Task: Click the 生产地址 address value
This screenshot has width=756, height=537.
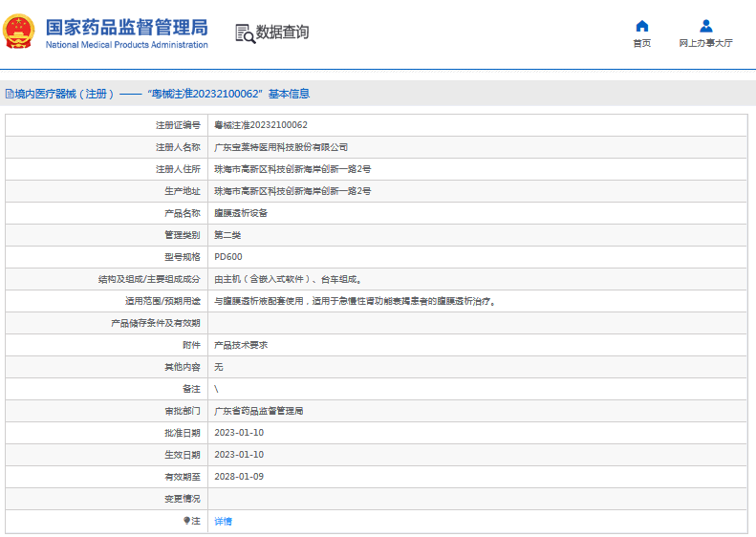Action: pos(292,191)
